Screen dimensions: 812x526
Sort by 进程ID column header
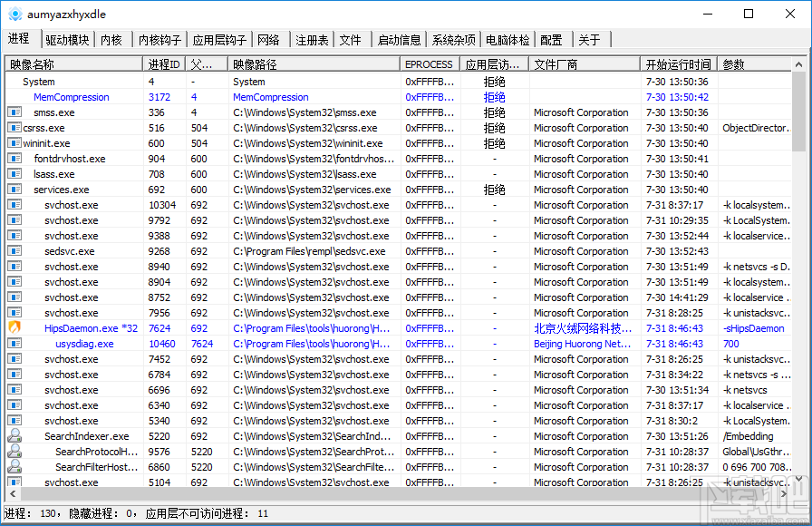click(x=164, y=64)
